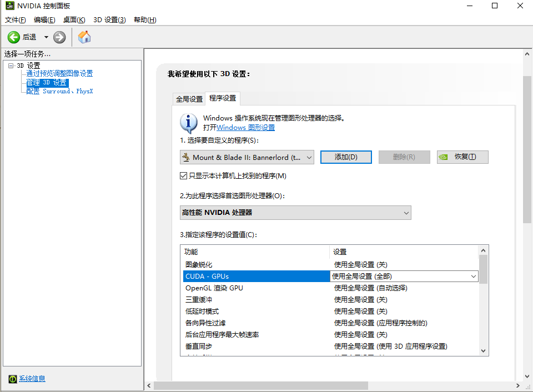Screen dimensions: 533x392
Task: Go to Home via house icon
Action: (x=84, y=37)
